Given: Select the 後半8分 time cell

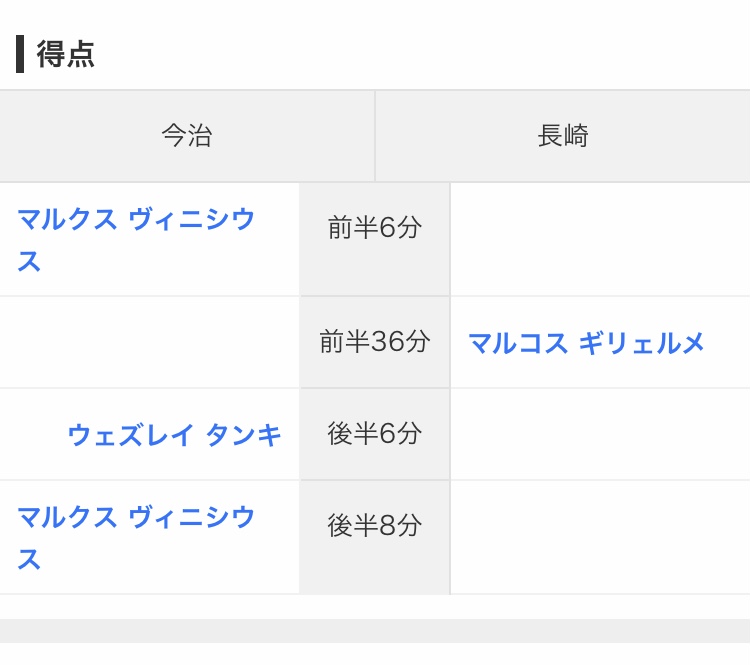Looking at the screenshot, I should (x=375, y=537).
